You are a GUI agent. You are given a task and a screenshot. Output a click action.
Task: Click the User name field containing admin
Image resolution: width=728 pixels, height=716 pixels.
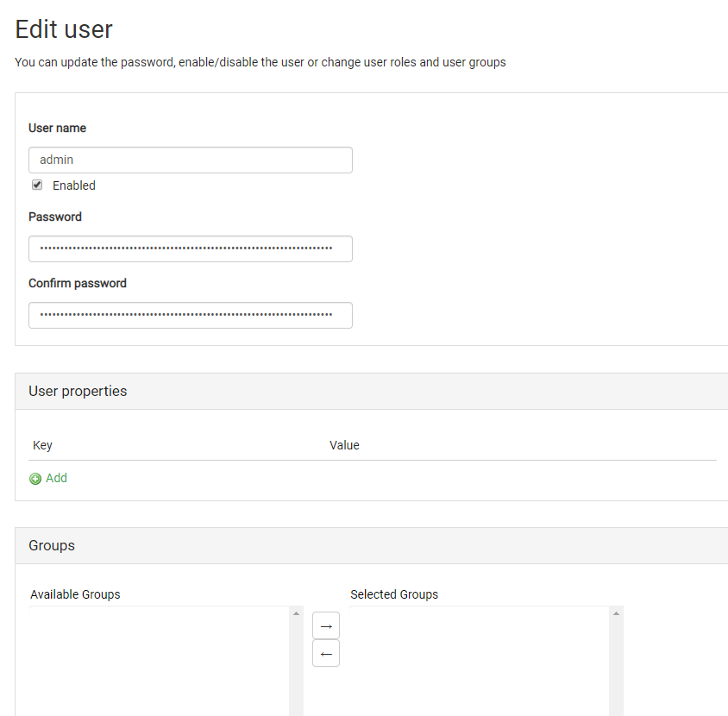click(x=191, y=160)
